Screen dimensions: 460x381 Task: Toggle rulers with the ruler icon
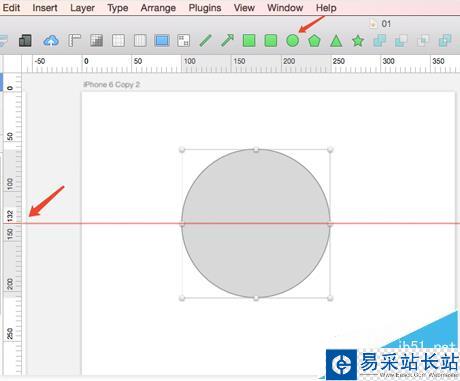74,41
